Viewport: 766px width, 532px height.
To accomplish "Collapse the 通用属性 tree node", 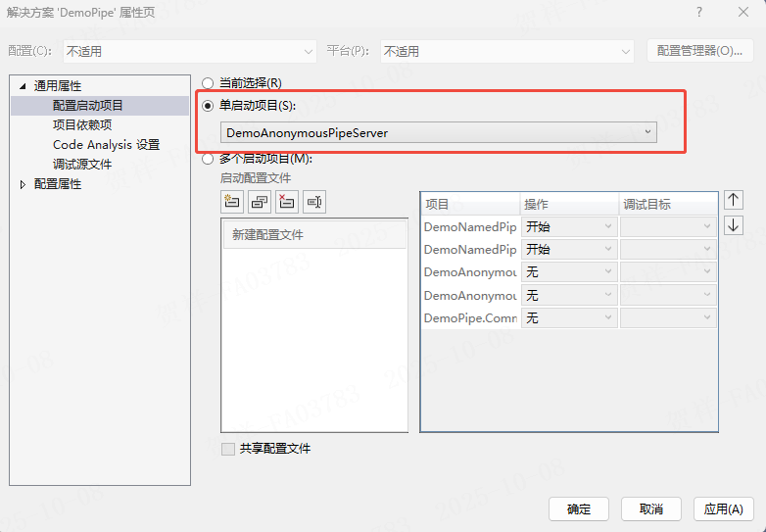I will coord(23,86).
